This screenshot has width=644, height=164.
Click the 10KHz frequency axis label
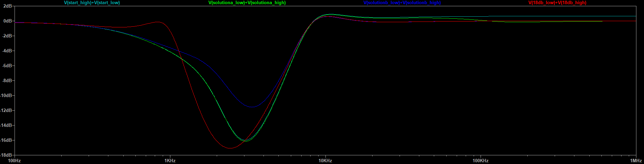tap(325, 161)
